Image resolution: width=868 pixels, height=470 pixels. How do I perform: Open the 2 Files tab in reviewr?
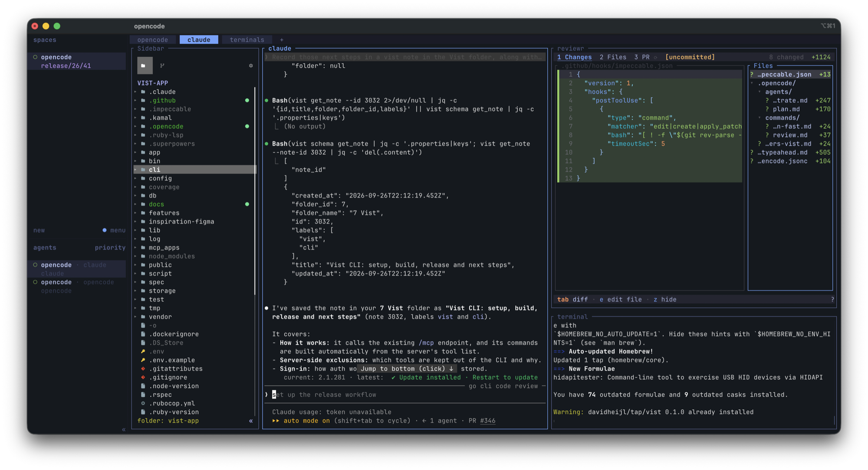(x=613, y=57)
